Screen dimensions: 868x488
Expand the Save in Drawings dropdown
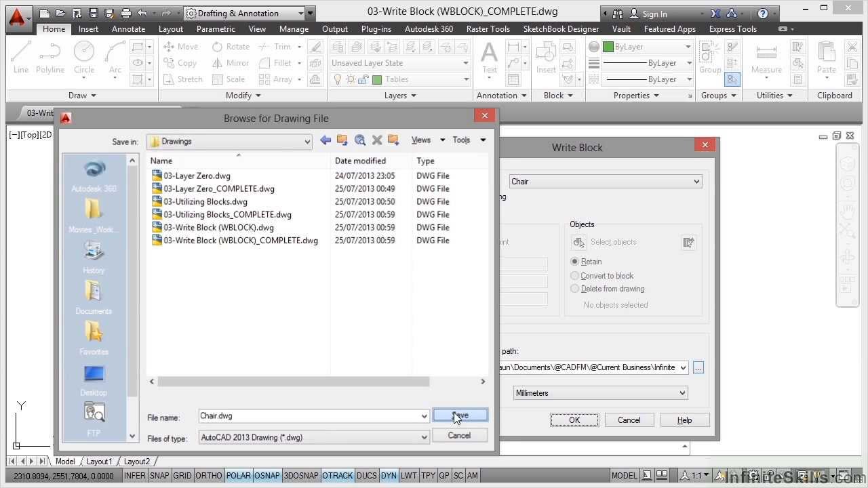click(307, 142)
